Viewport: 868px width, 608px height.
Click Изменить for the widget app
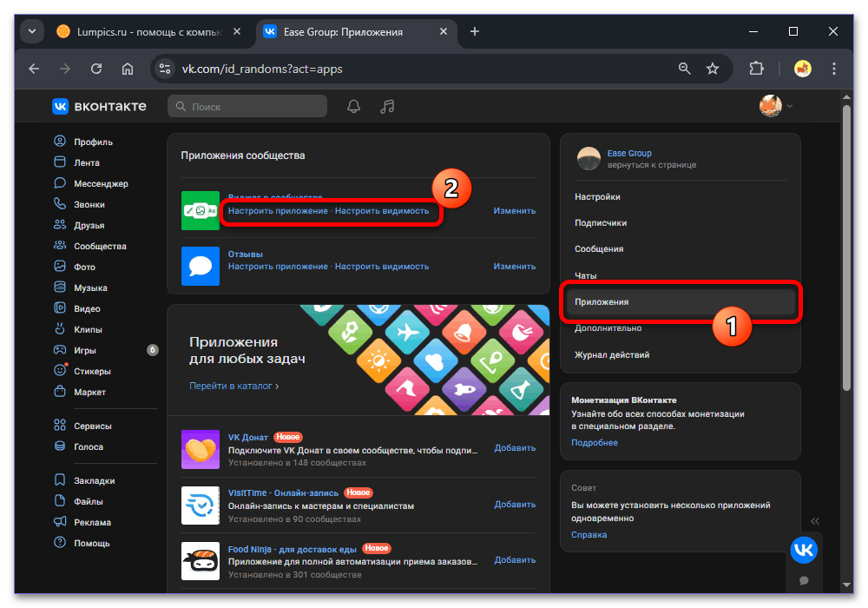pos(514,210)
